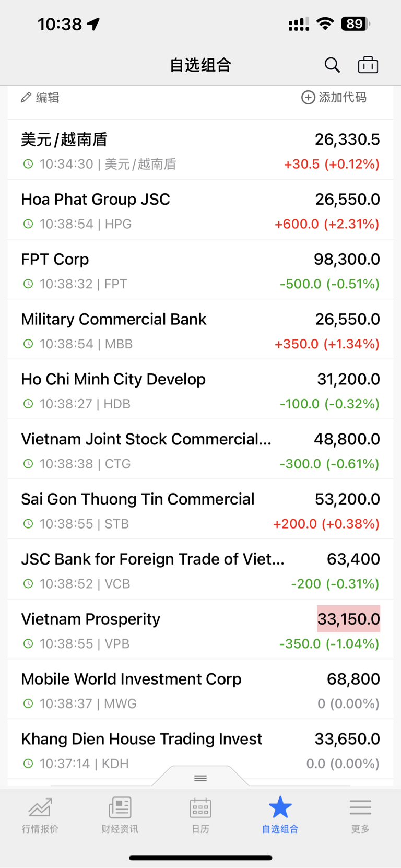Tap the plus circle add-symbol icon
The height and width of the screenshot is (868, 401).
pos(308,97)
